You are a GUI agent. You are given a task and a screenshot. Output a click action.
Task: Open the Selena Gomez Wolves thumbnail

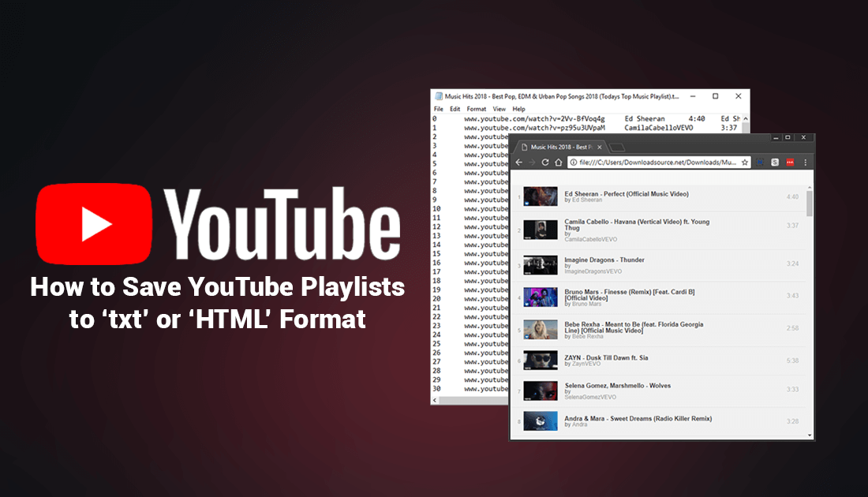click(541, 390)
